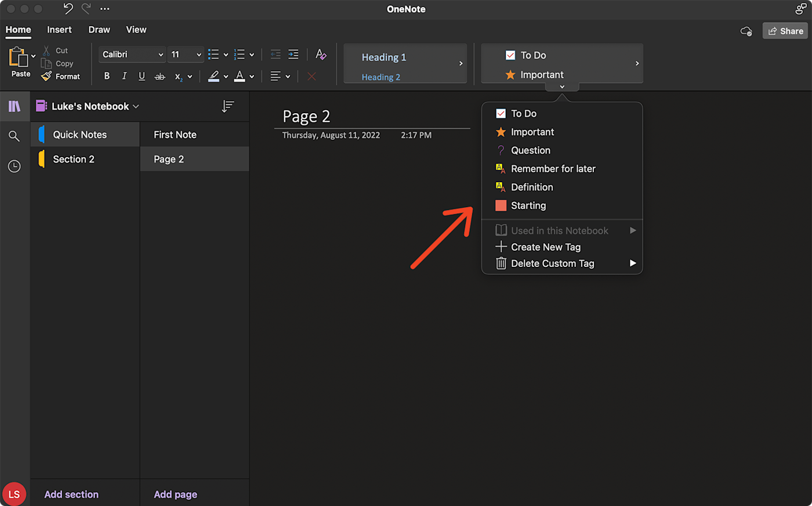Choose Create New Tag menu item
The image size is (812, 506).
point(545,247)
